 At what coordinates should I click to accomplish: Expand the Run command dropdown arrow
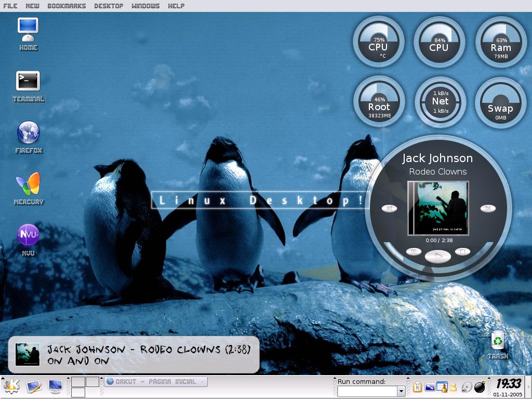tap(401, 391)
